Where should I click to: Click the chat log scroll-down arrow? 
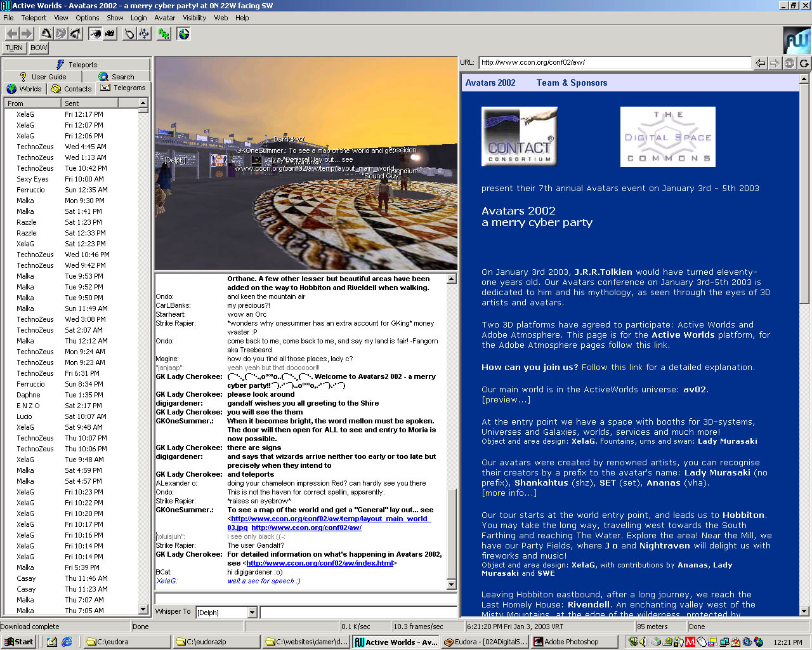452,585
